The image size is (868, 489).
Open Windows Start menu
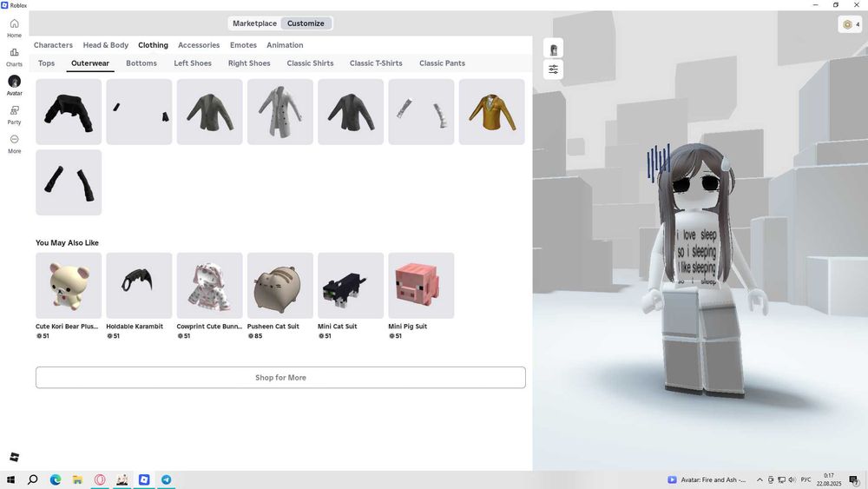pos(10,479)
